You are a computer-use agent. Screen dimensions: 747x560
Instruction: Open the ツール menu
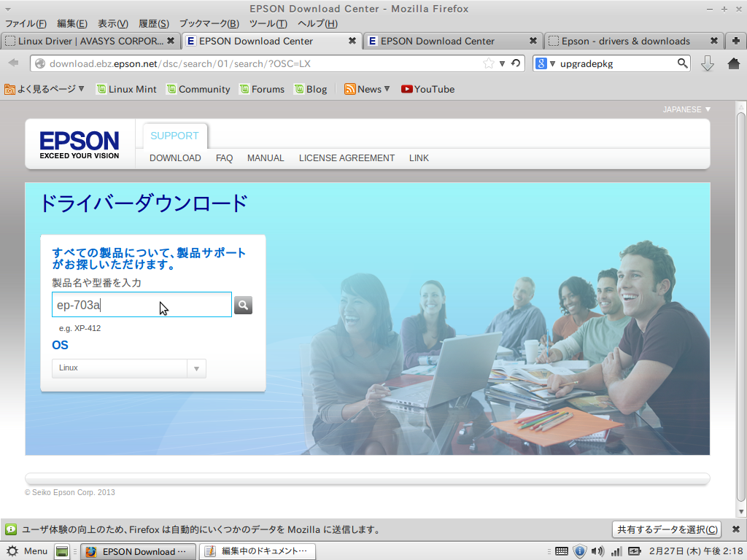[x=268, y=23]
